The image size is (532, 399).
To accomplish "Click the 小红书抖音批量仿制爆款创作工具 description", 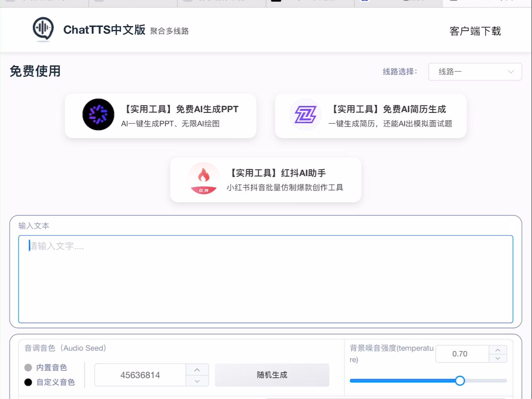I will [x=285, y=187].
